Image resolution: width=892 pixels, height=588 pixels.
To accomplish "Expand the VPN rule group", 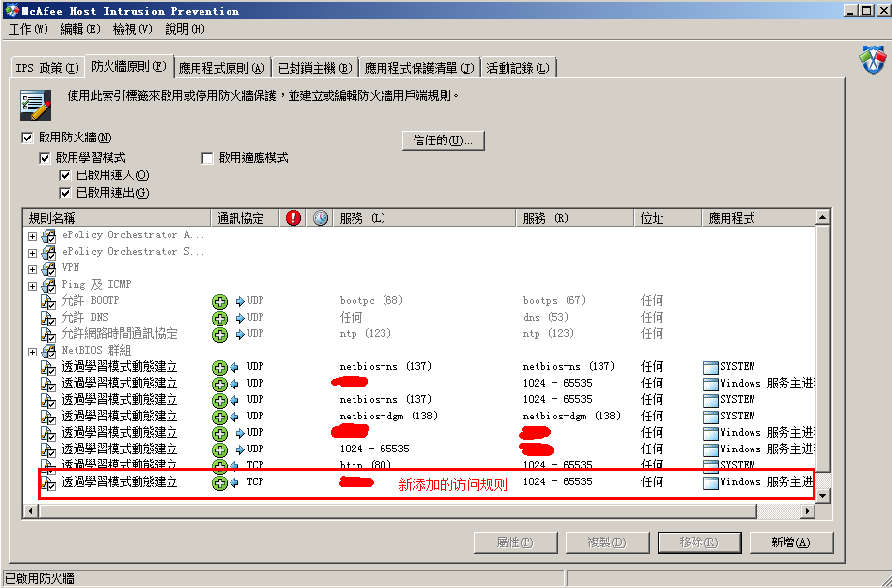I will point(33,268).
